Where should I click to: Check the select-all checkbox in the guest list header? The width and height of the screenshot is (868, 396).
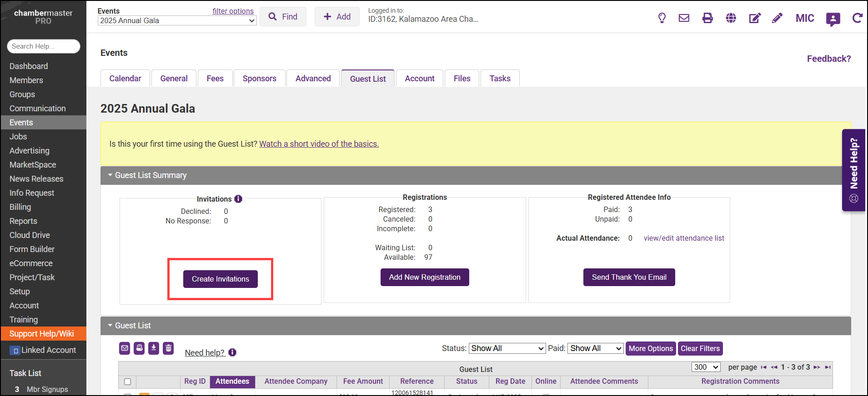[127, 381]
